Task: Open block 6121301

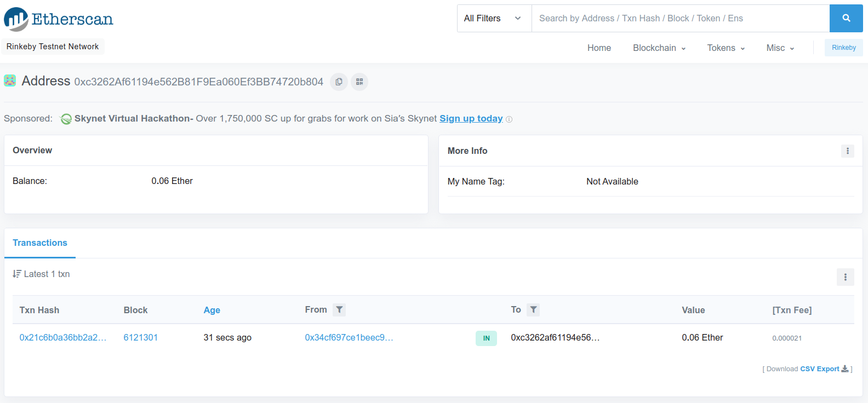Action: (x=141, y=337)
